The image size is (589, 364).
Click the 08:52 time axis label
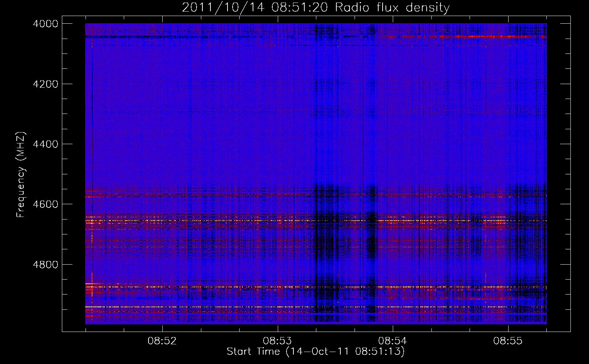(162, 341)
